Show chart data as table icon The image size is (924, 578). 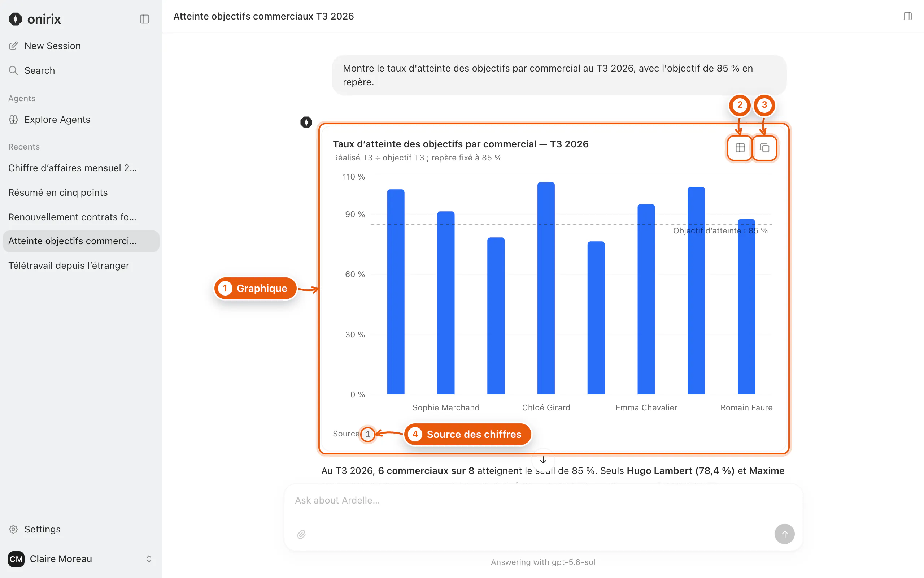[x=740, y=148]
